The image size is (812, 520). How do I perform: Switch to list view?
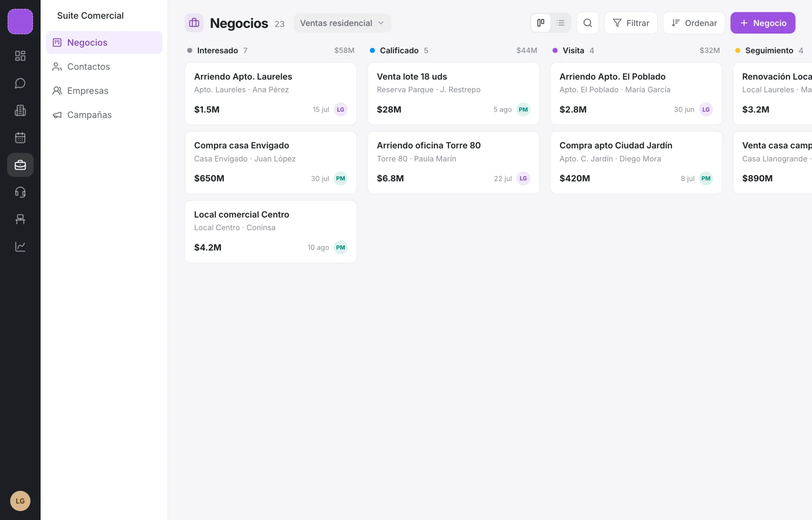[x=560, y=23]
